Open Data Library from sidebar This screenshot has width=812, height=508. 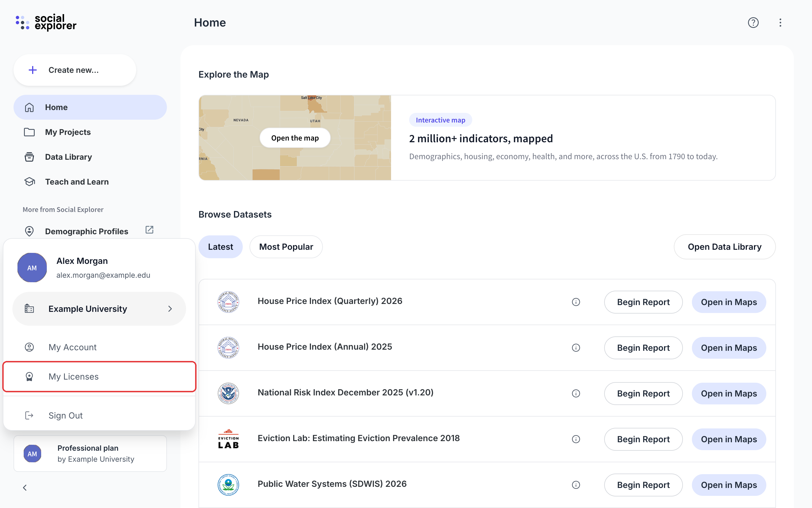[x=90, y=157]
